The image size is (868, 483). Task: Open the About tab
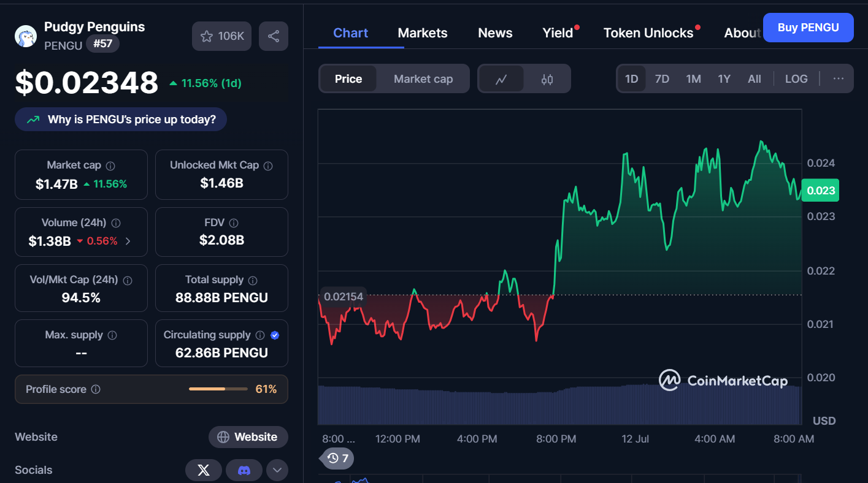[x=742, y=33]
